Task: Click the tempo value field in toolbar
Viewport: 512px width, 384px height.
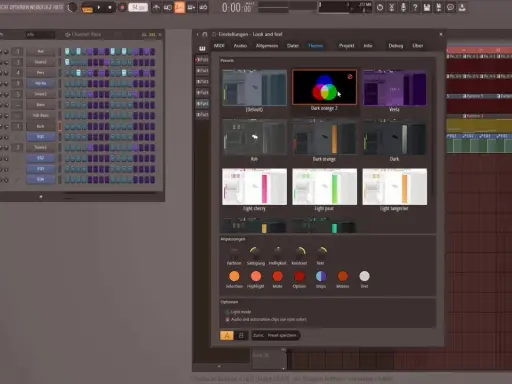Action: point(138,7)
